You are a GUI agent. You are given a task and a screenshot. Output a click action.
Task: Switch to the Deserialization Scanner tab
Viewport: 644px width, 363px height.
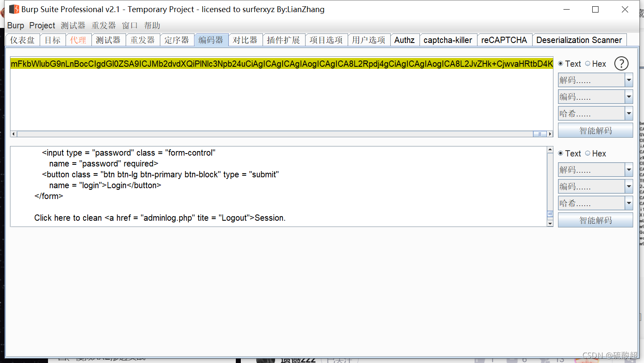tap(579, 40)
